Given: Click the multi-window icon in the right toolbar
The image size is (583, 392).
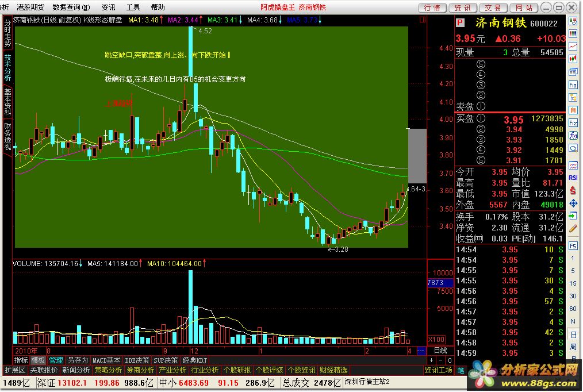Looking at the screenshot, I should [573, 72].
